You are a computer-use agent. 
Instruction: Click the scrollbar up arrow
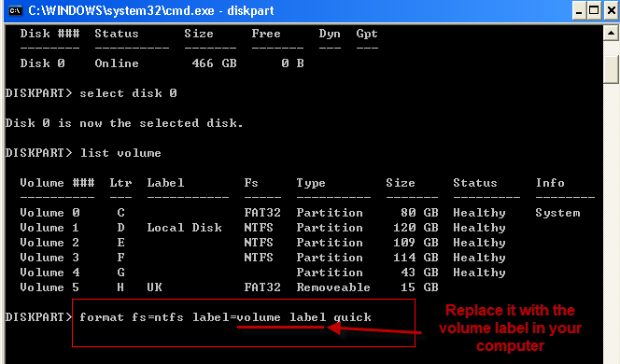tap(611, 34)
